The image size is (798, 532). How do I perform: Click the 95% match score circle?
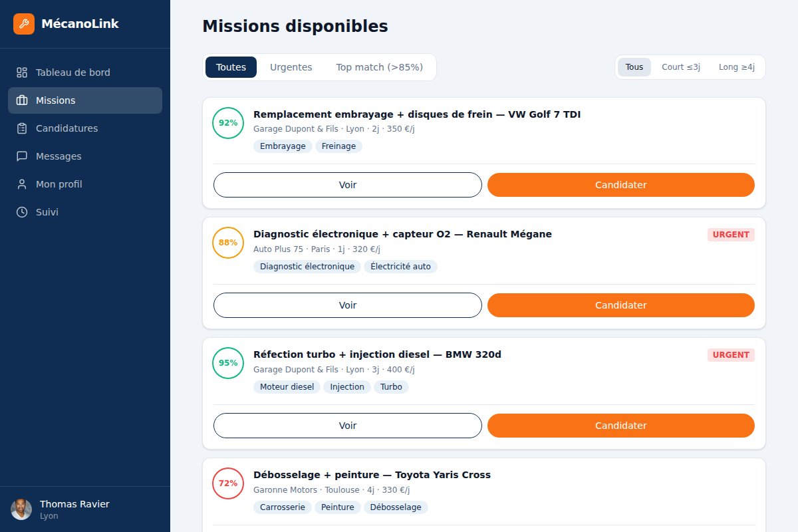pos(228,363)
